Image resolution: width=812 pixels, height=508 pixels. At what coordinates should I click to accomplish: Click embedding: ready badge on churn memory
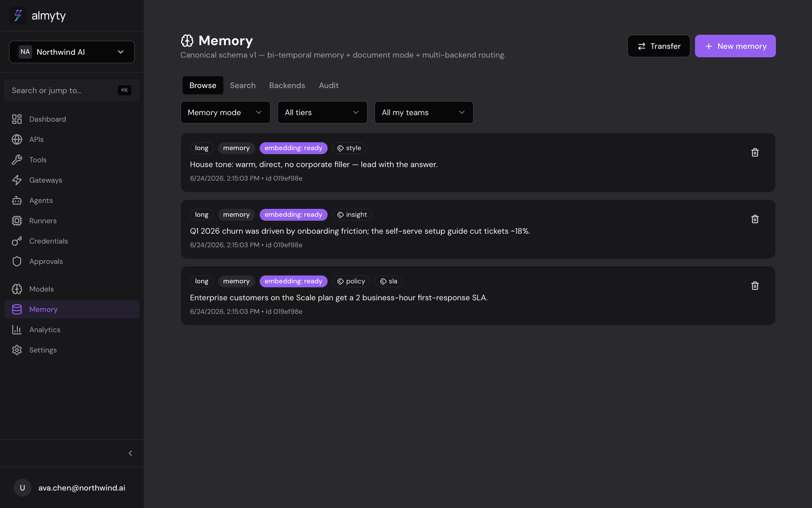tap(293, 215)
